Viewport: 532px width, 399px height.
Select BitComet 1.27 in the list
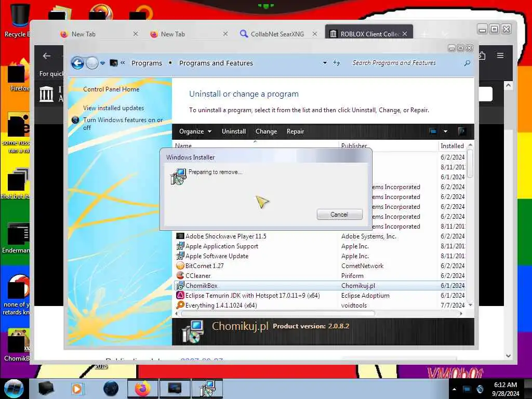pyautogui.click(x=320, y=265)
